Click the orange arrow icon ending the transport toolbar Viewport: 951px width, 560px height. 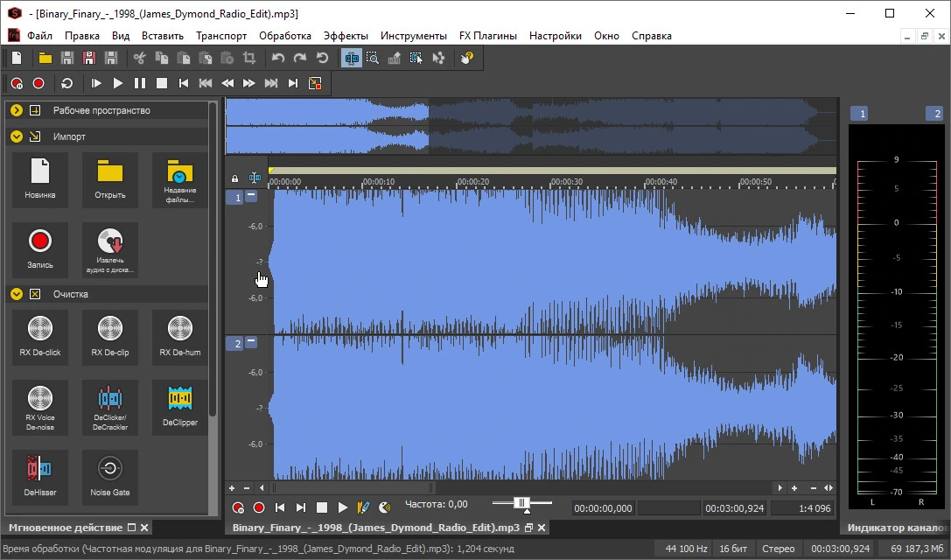coord(315,83)
